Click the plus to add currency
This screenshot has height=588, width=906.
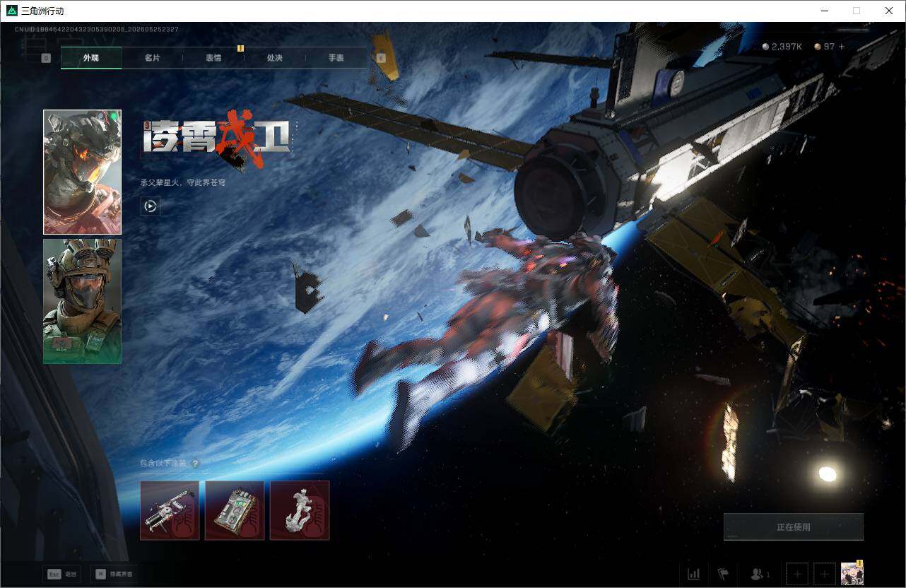841,47
